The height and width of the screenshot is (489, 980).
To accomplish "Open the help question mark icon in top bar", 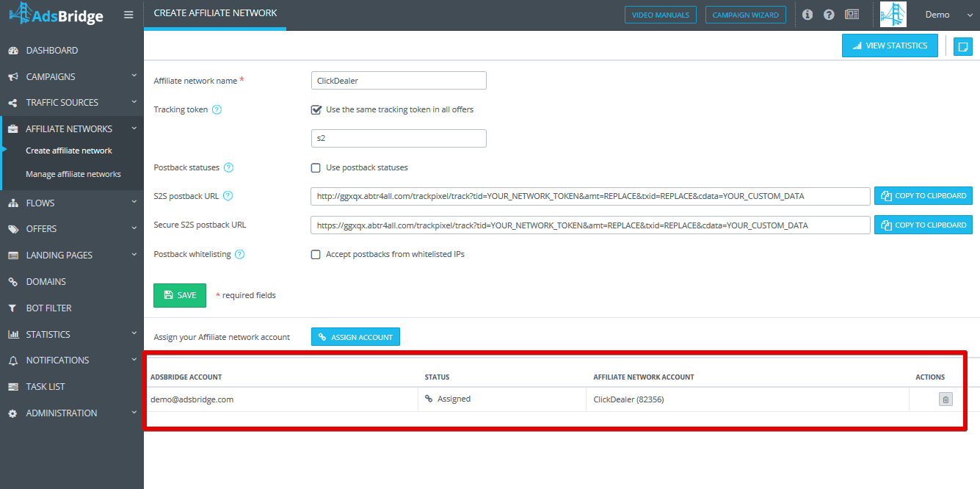I will (x=829, y=15).
